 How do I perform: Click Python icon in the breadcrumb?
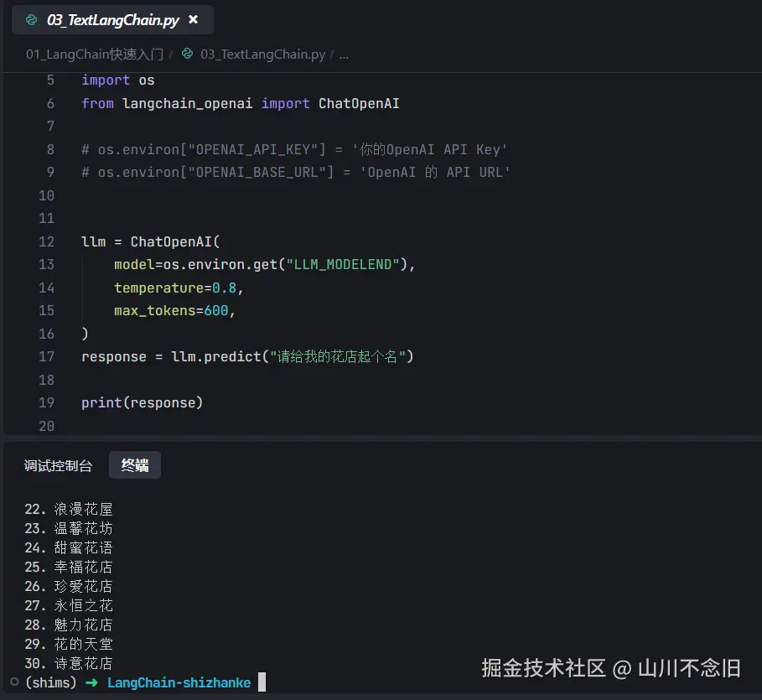point(187,54)
